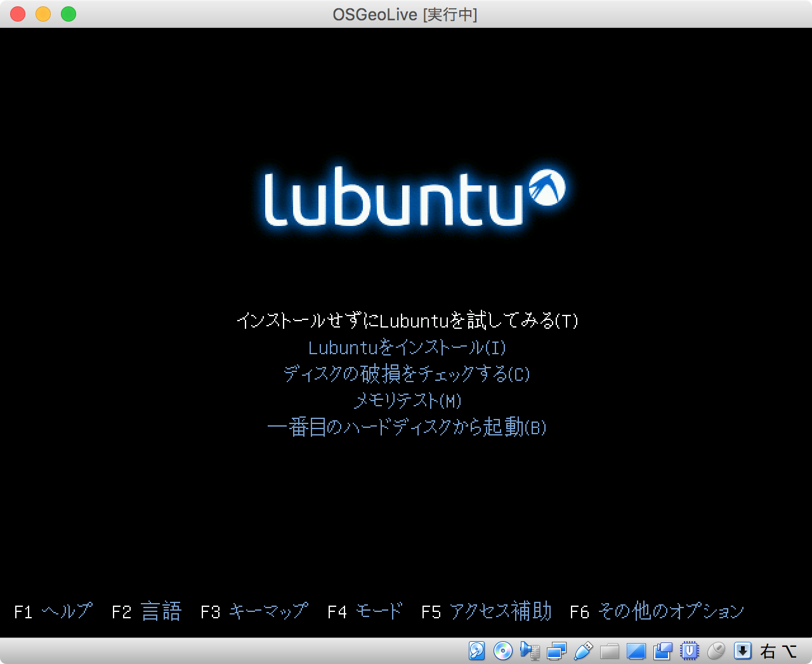
Task: Click the Lubuntu logo
Action: (414, 196)
